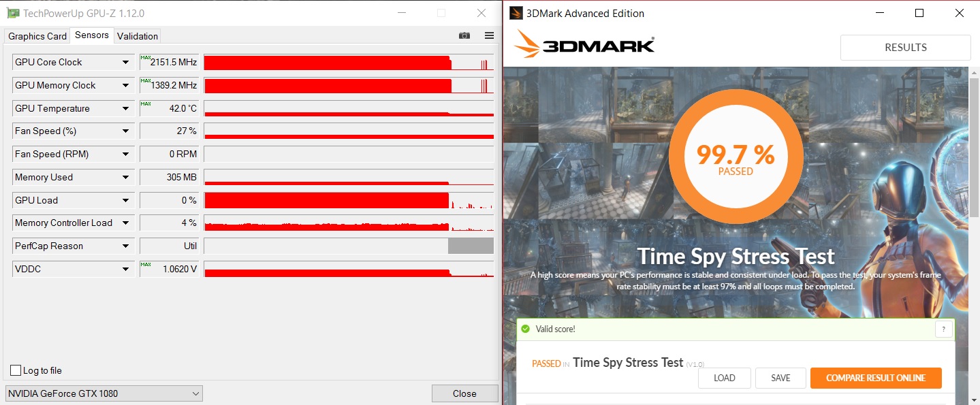Image resolution: width=980 pixels, height=405 pixels.
Task: Click the Time Spy Stress Test heading
Action: click(736, 257)
